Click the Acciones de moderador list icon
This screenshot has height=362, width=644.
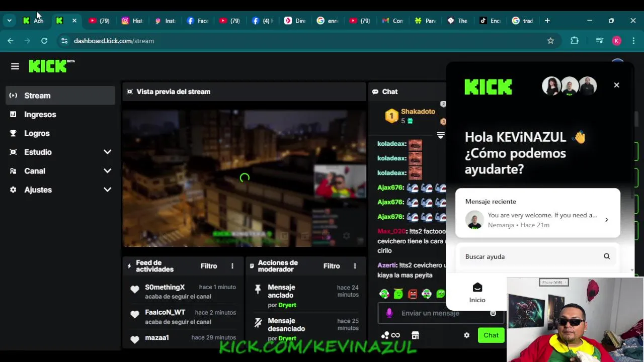coord(252,266)
